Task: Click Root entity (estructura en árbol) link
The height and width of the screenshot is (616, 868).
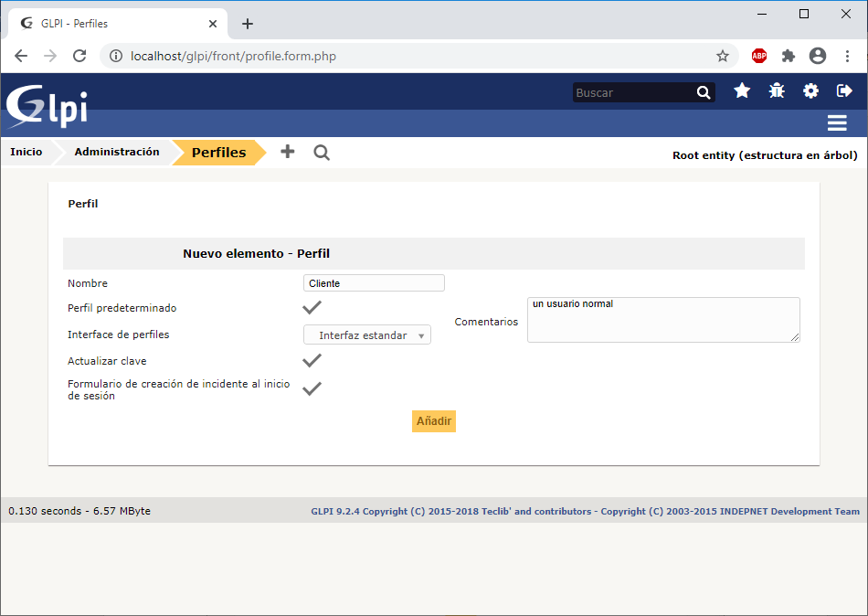Action: point(765,155)
